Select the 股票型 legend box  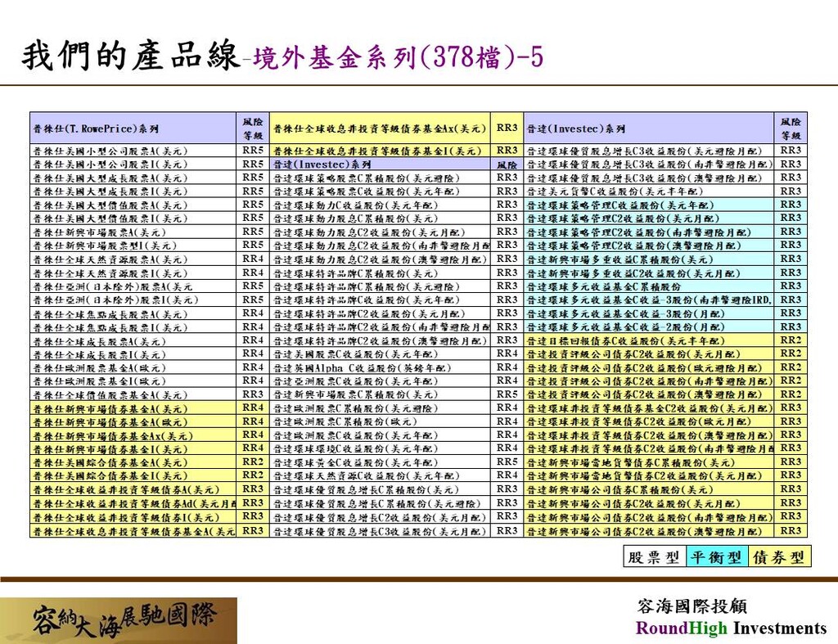[654, 557]
